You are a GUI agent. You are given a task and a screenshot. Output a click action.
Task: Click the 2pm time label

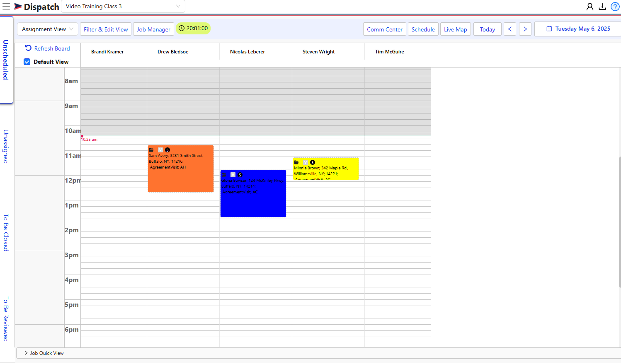pos(72,230)
